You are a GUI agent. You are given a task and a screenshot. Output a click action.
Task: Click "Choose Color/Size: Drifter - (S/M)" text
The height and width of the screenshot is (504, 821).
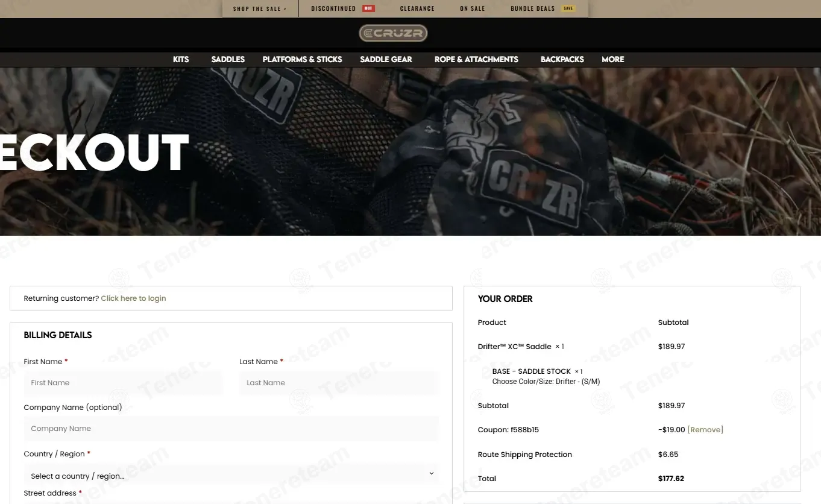(x=546, y=382)
